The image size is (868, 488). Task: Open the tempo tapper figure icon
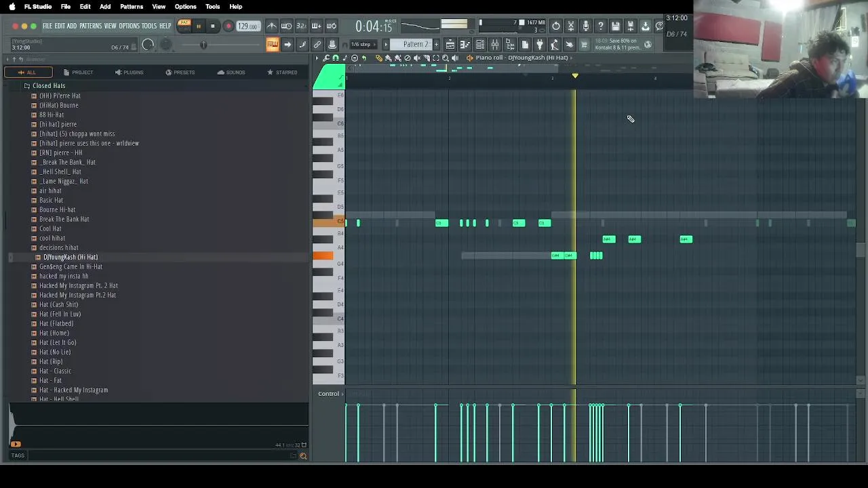click(555, 45)
